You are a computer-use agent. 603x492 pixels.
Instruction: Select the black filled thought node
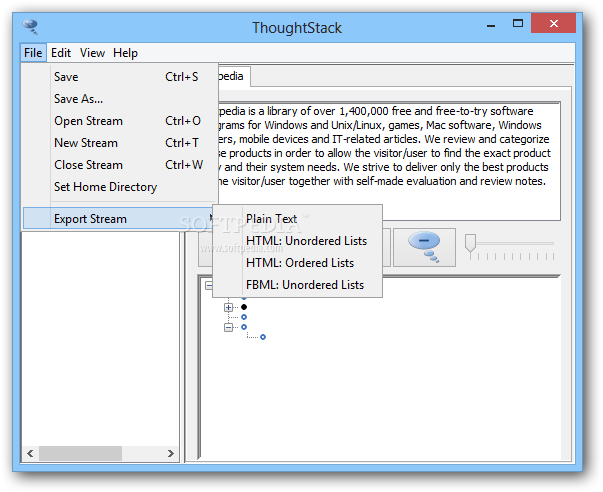coord(244,307)
